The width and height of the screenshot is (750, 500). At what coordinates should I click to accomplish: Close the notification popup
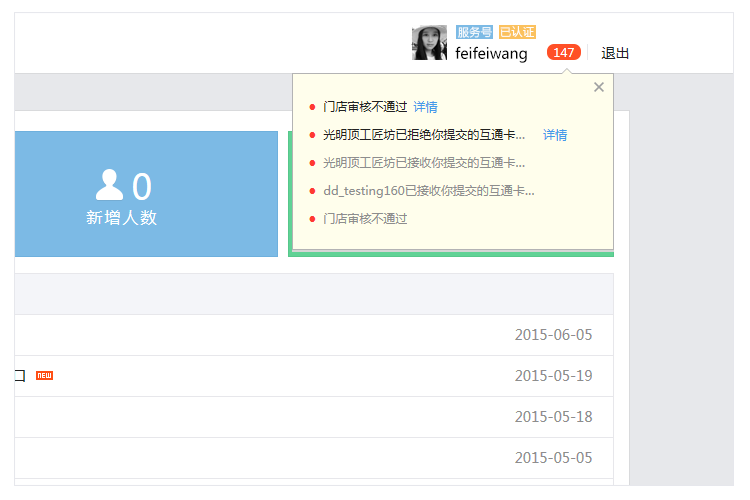point(599,87)
